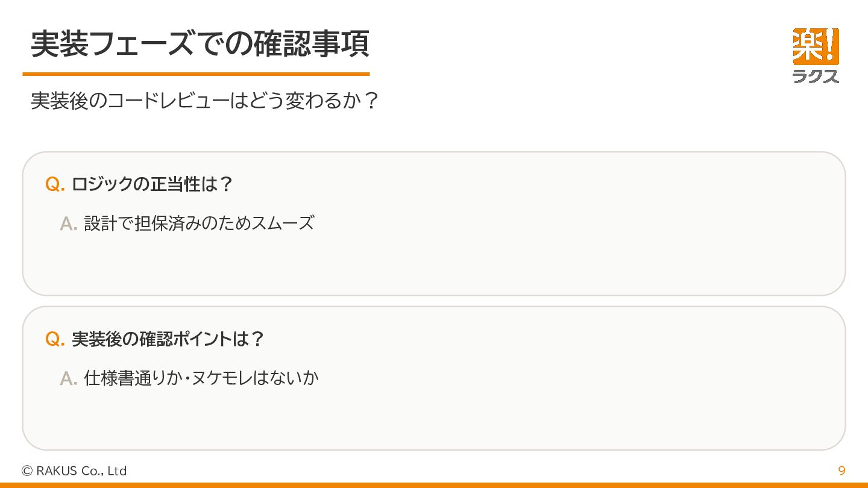Screen dimensions: 868x488
Task: Click the answer 仕様書通りか・ヌケモレはないか
Action: coord(201,378)
